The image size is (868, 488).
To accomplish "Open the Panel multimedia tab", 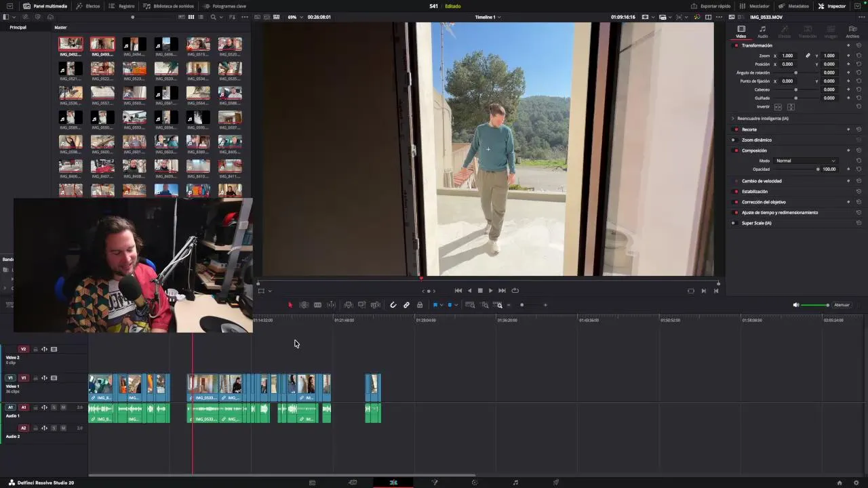I will tap(45, 6).
